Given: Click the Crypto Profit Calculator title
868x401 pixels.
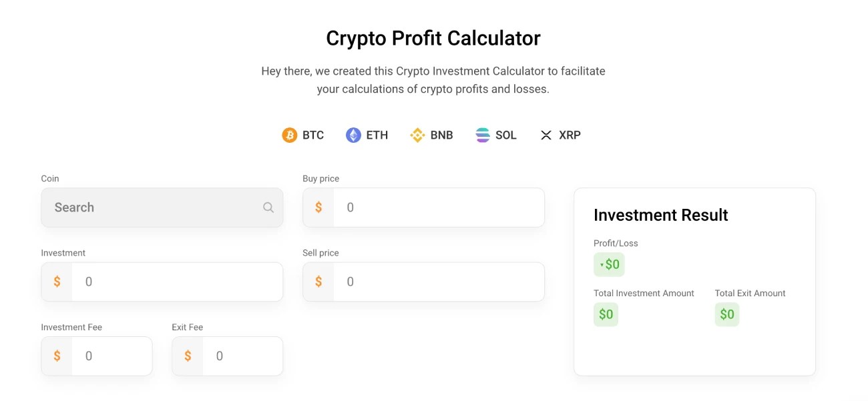Looking at the screenshot, I should 433,38.
